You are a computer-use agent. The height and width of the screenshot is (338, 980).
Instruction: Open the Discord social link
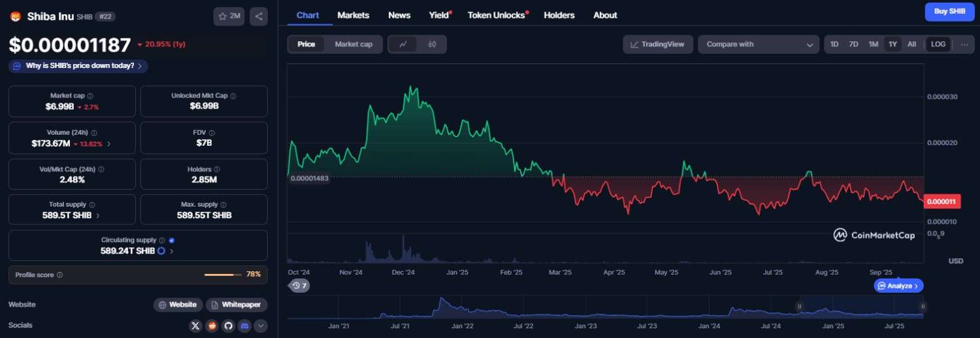pos(244,325)
